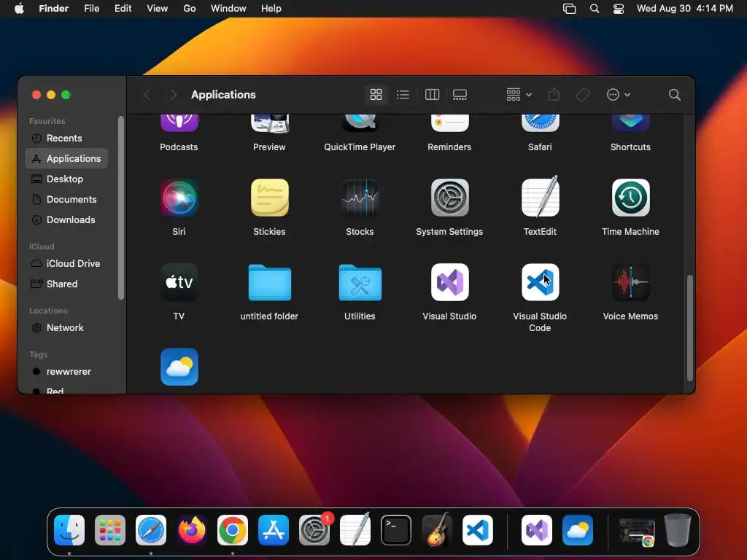Select the rewwrerer tag in sidebar
This screenshot has height=560, width=747.
pos(66,371)
